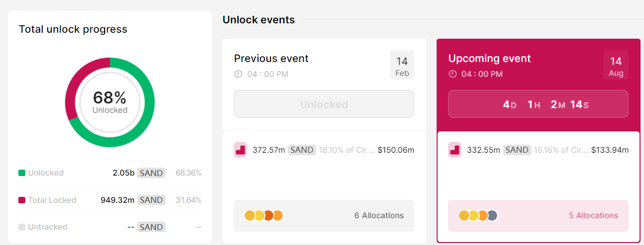The width and height of the screenshot is (644, 245).
Task: Click the clock icon under Previous event
Action: (238, 74)
